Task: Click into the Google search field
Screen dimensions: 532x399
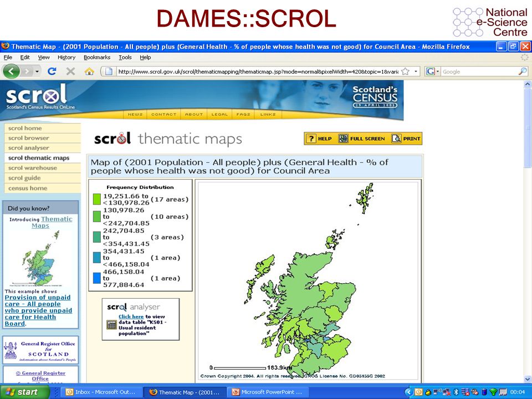Action: (x=479, y=71)
